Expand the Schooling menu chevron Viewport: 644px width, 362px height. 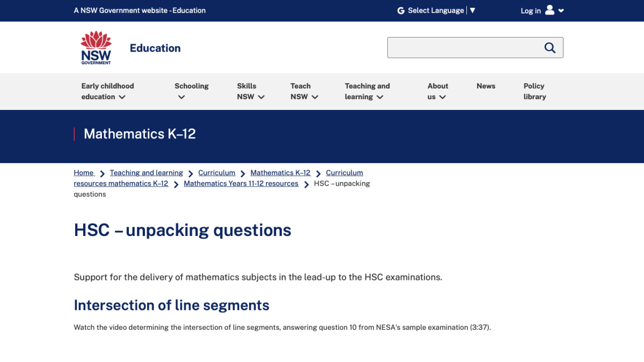[x=181, y=97]
